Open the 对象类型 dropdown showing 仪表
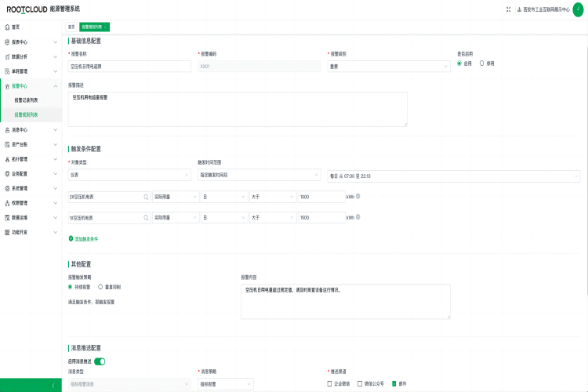 pos(130,175)
